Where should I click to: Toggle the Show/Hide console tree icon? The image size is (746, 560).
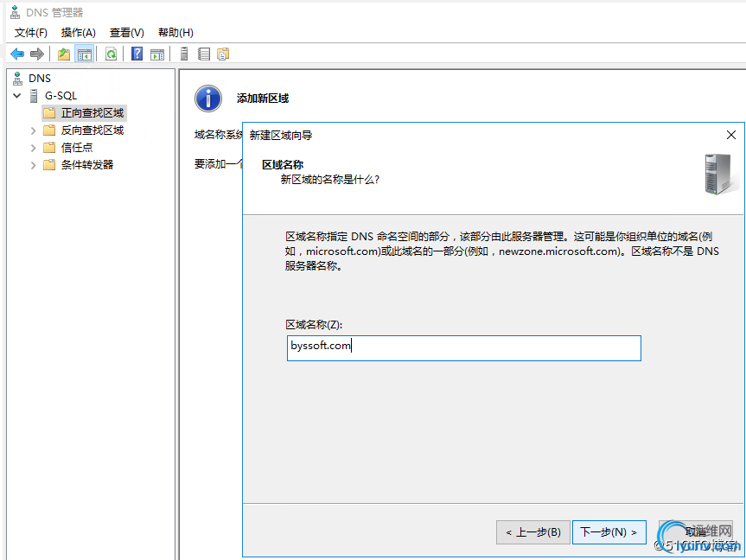click(x=85, y=54)
